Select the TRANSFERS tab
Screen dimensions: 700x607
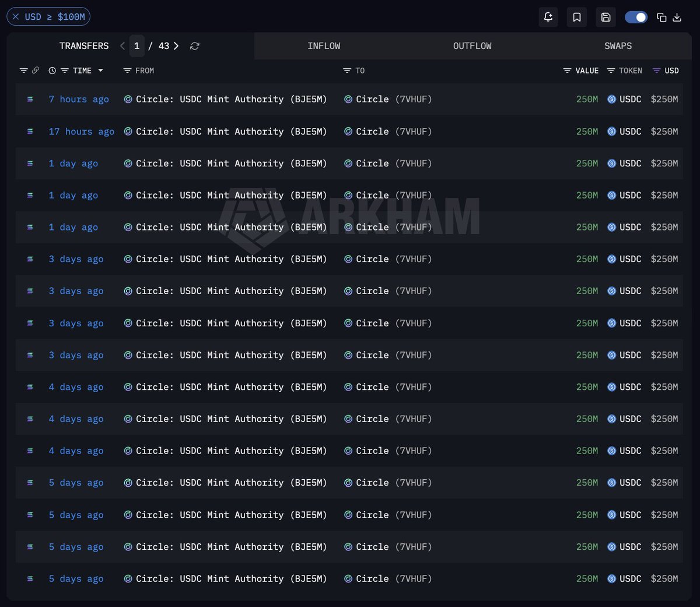coord(84,46)
